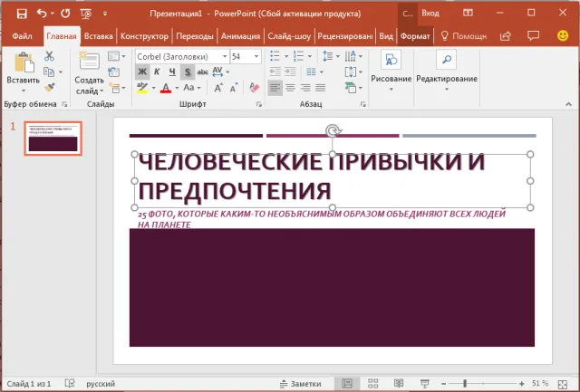
Task: Fit slide to current window icon
Action: point(563,384)
